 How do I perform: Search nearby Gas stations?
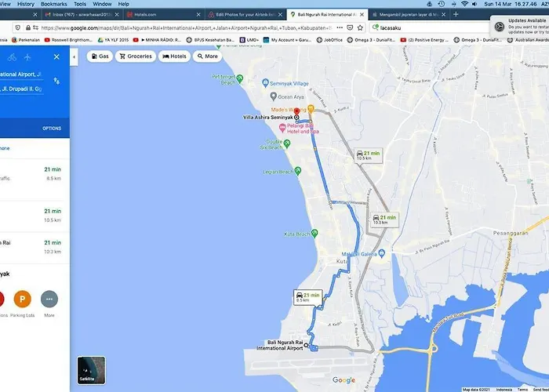point(100,56)
